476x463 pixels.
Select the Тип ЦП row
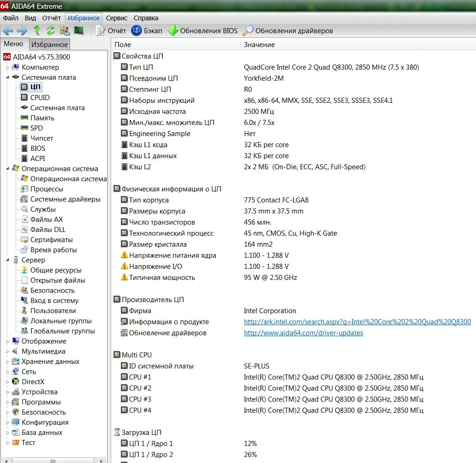[x=294, y=67]
